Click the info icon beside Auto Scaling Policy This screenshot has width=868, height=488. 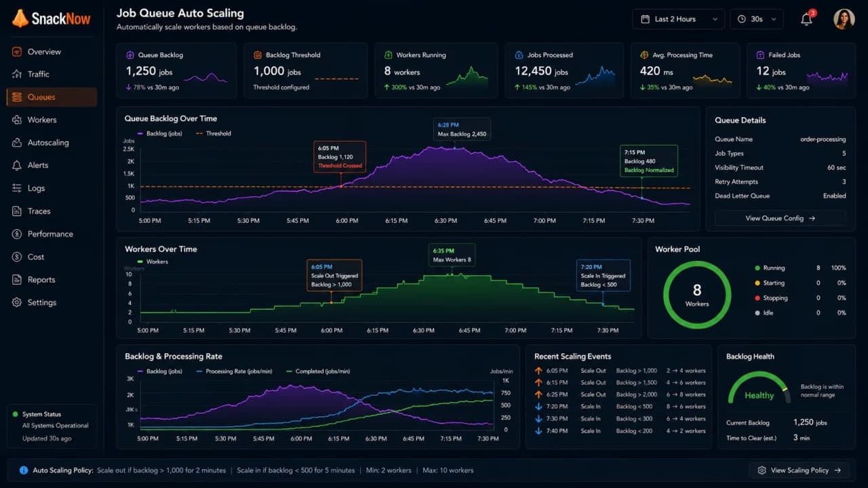[24, 470]
